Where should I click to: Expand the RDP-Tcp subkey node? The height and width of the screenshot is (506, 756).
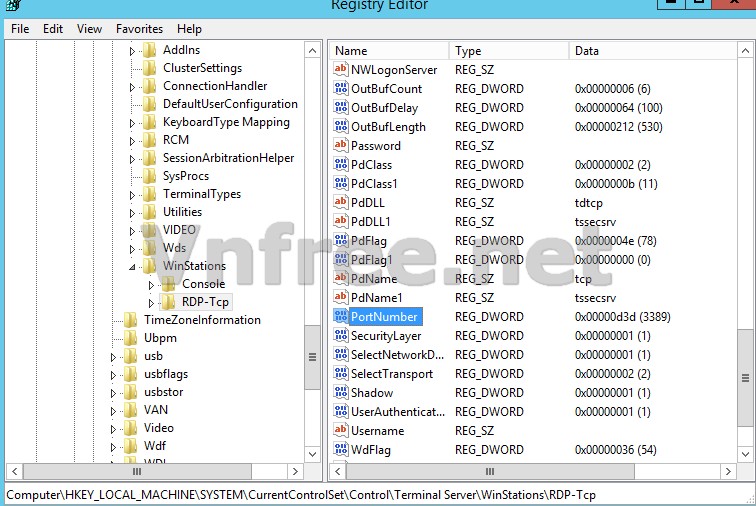151,303
